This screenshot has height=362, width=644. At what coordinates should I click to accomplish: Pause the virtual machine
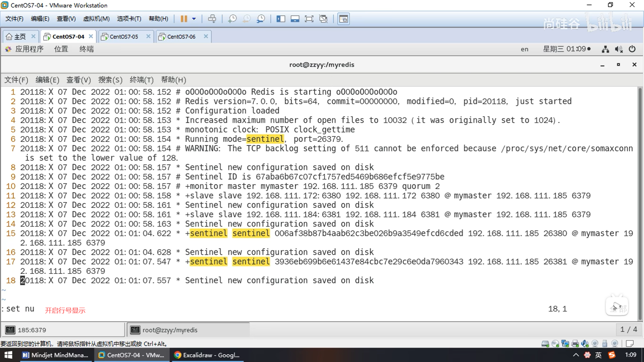tap(183, 19)
